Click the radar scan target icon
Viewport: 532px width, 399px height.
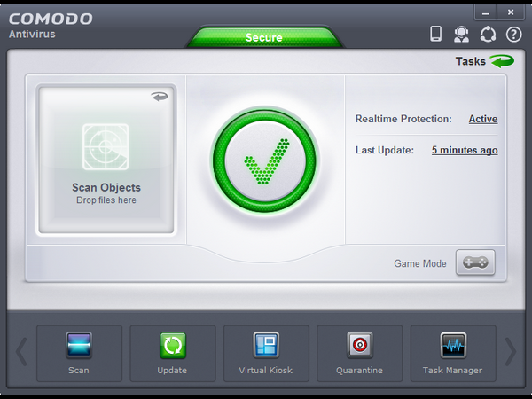(x=106, y=147)
